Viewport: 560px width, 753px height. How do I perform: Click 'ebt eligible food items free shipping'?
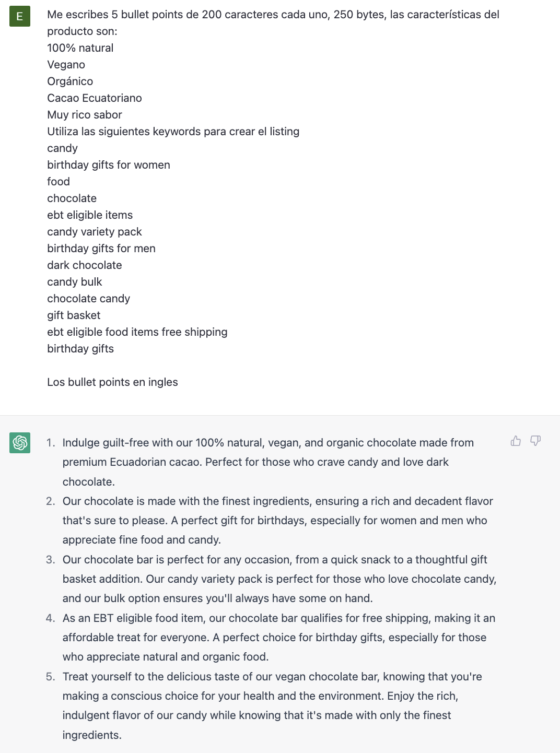coord(137,332)
